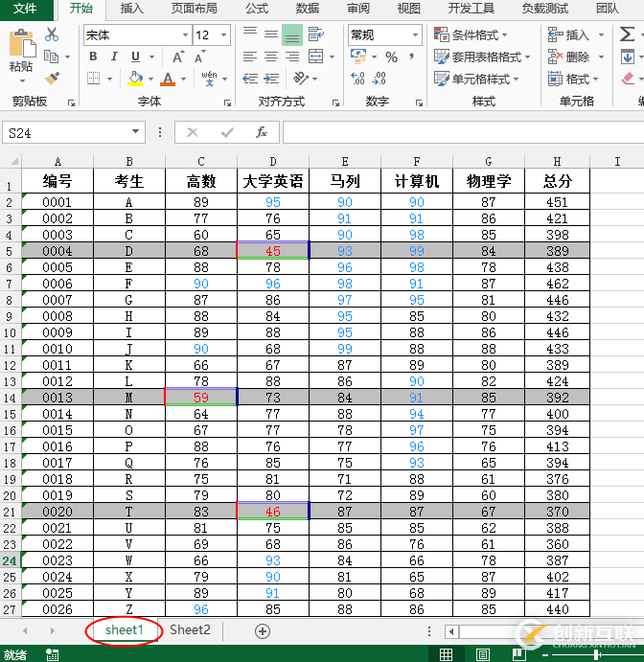Screen dimensions: 644x662
Task: Click the insert function fx button
Action: tap(262, 132)
